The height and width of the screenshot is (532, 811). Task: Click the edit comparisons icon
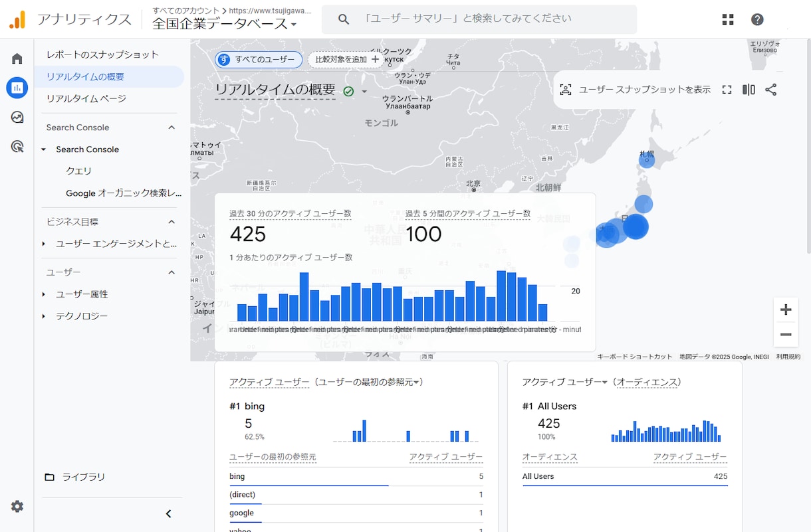tap(749, 90)
